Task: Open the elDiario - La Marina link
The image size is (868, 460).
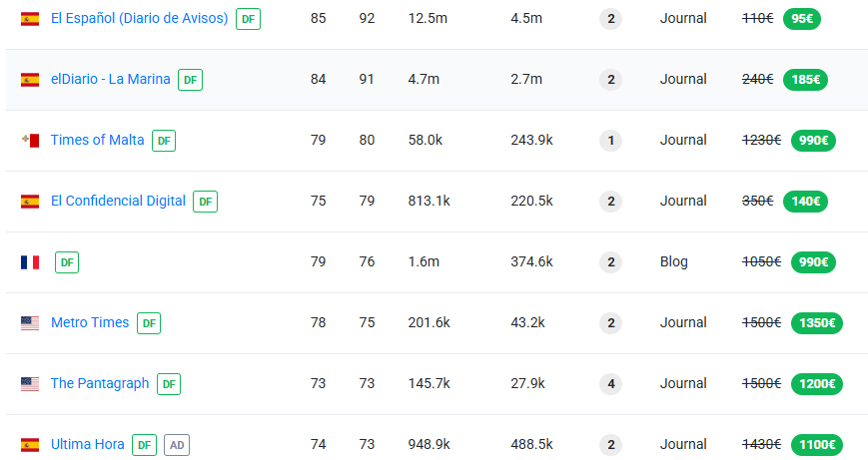Action: pos(110,79)
